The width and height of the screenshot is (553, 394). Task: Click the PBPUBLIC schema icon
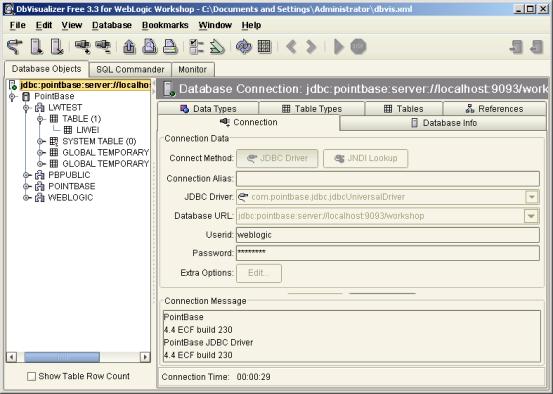(40, 175)
